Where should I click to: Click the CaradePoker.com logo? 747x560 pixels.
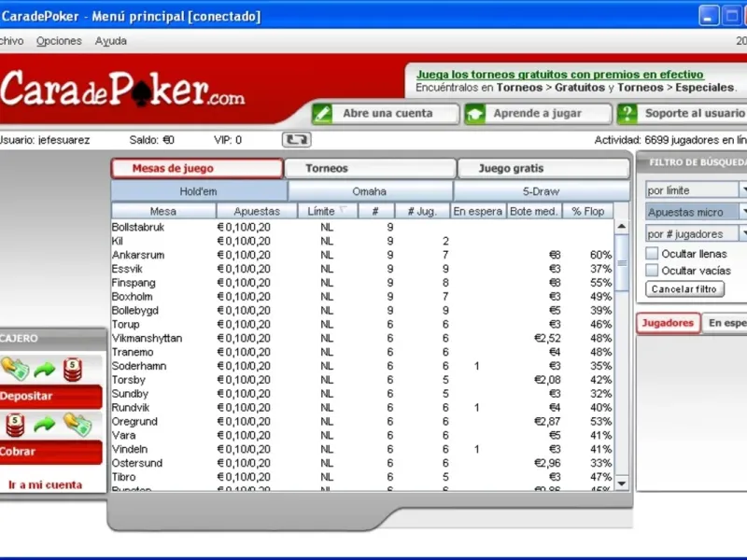tap(122, 90)
